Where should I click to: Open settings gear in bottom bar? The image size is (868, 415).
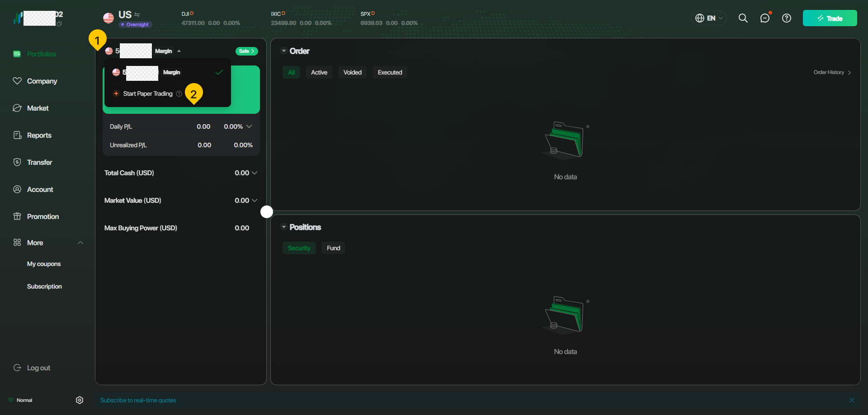coord(80,400)
